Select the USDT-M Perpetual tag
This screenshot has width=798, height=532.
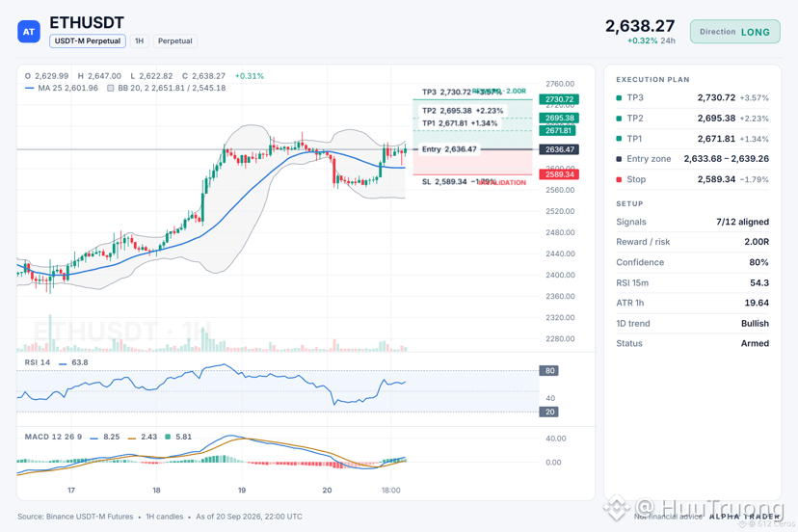[88, 40]
